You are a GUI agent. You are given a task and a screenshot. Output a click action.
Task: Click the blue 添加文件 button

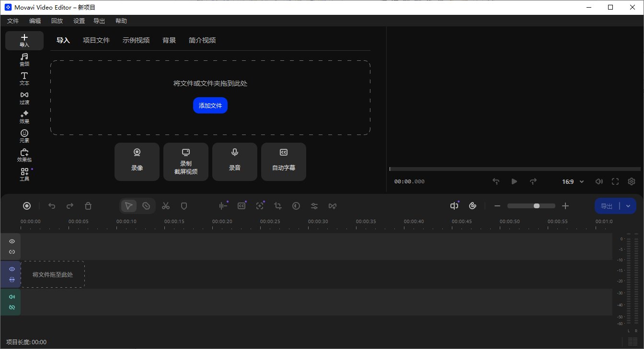(210, 105)
